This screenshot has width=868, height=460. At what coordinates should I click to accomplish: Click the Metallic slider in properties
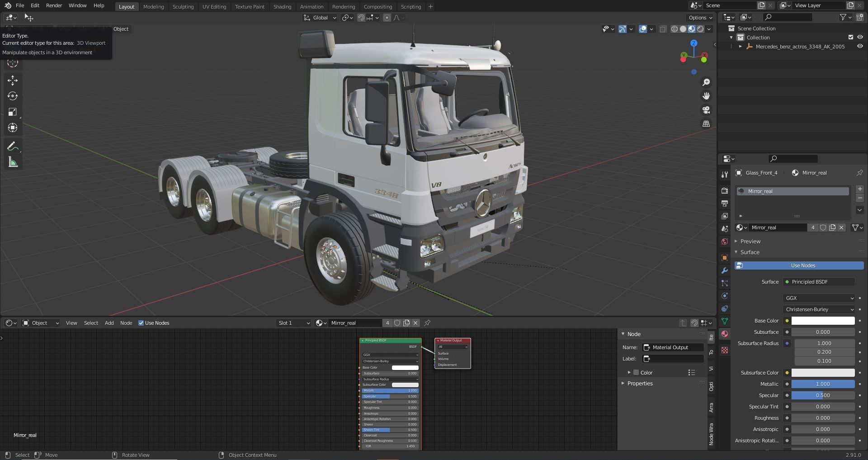823,384
